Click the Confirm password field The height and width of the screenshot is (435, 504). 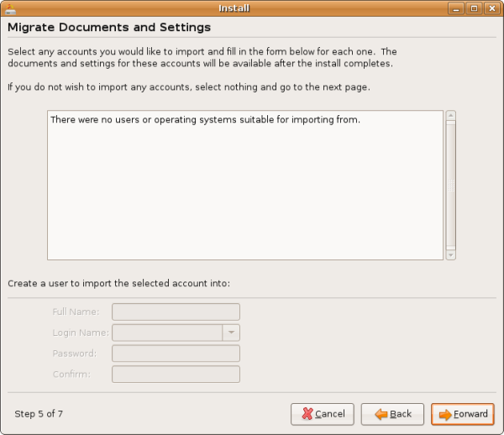176,375
